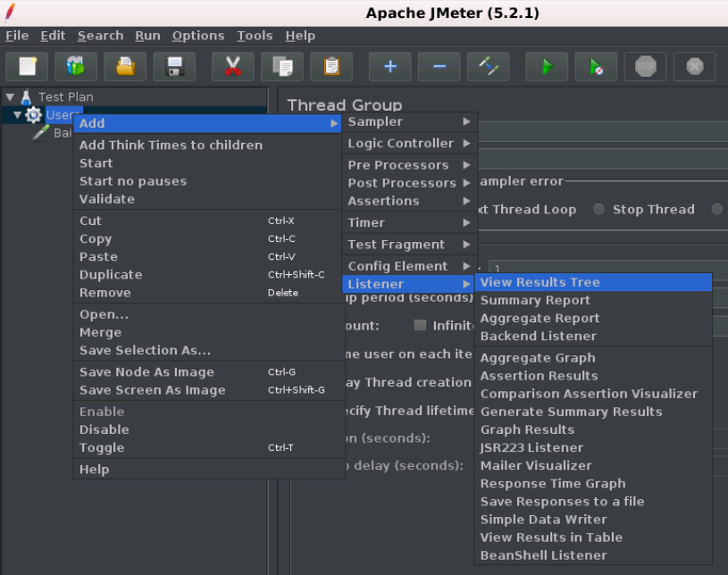Toggle the Infinite loop checkbox
Viewport: 728px width, 575px height.
pyautogui.click(x=420, y=325)
